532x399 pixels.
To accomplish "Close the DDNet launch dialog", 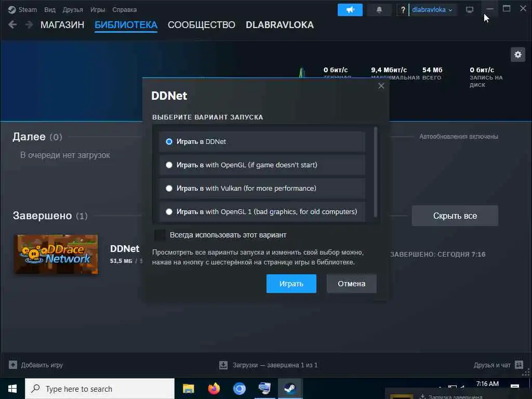I will pos(381,86).
